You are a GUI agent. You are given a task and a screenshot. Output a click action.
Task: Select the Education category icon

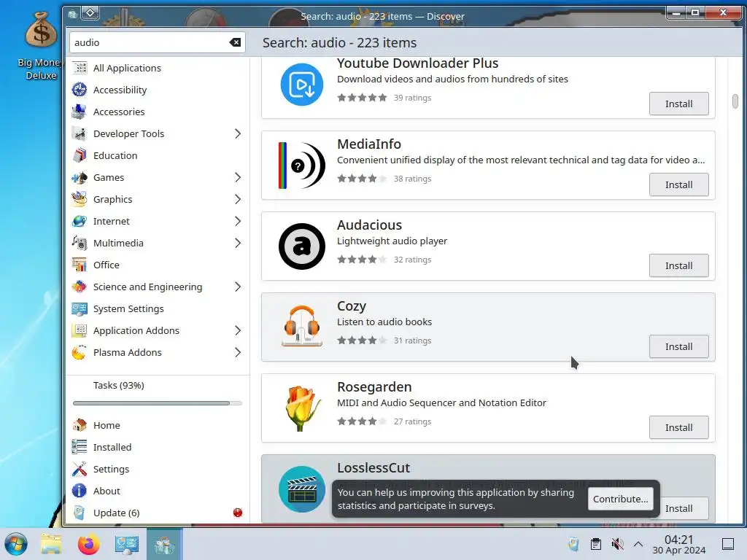[80, 156]
